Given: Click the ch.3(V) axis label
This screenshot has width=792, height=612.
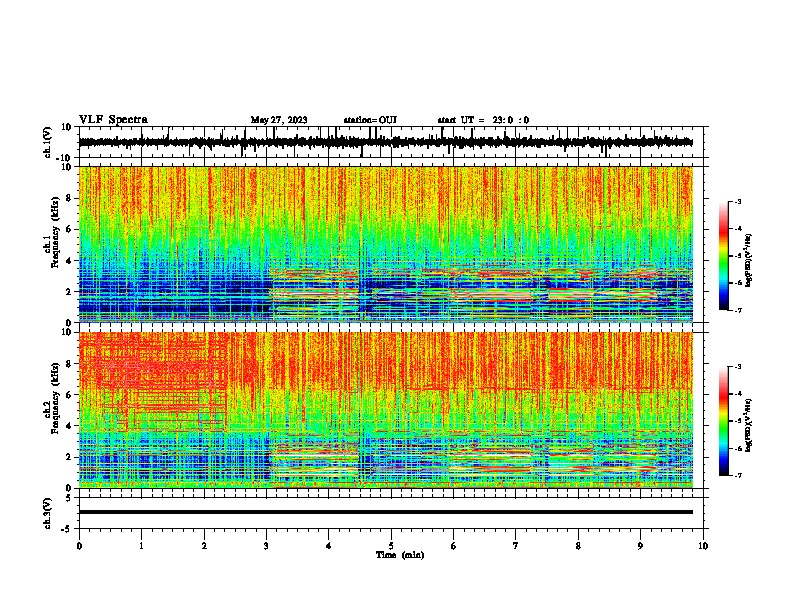Looking at the screenshot, I should click(48, 513).
